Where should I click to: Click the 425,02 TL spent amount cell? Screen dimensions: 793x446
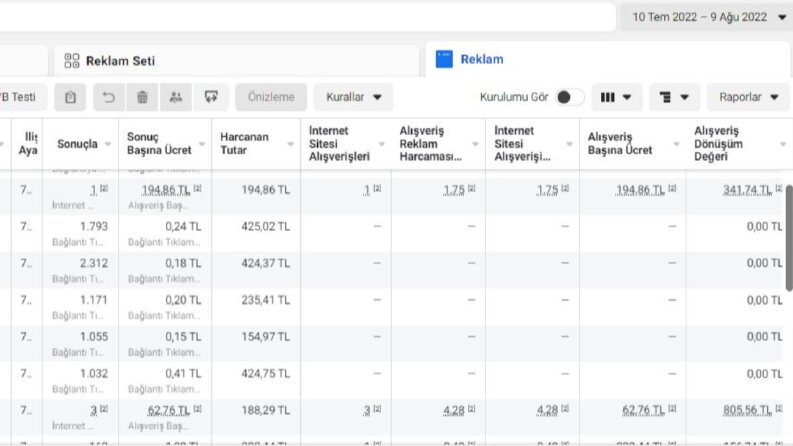tap(266, 227)
